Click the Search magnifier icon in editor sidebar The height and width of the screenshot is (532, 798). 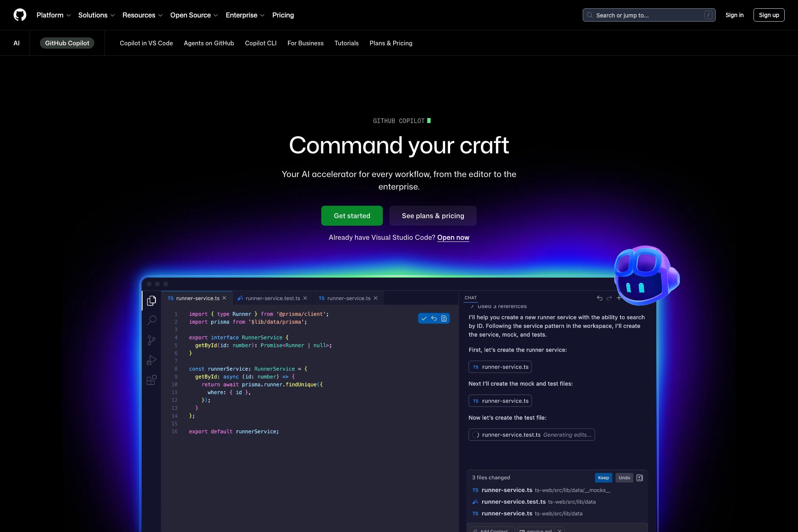coord(152,320)
